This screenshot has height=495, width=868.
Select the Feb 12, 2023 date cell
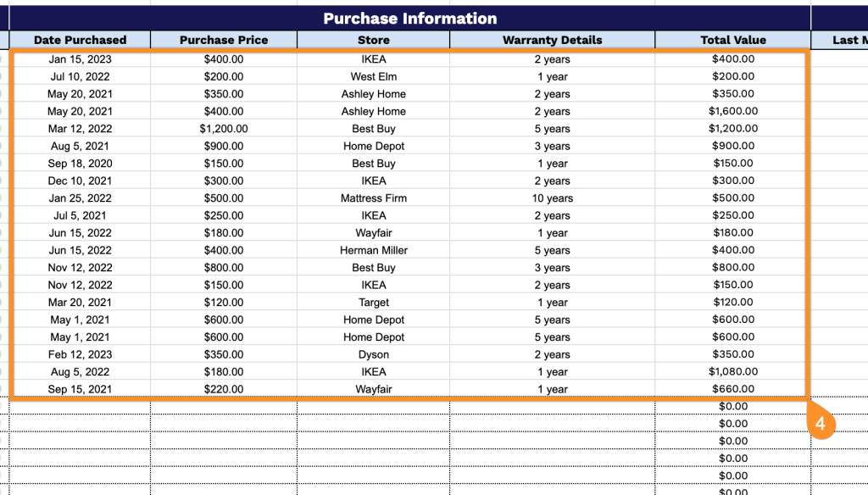coord(80,354)
